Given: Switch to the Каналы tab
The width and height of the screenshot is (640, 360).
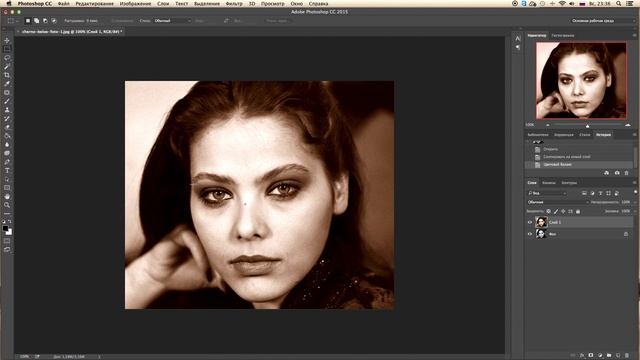Looking at the screenshot, I should [x=549, y=183].
